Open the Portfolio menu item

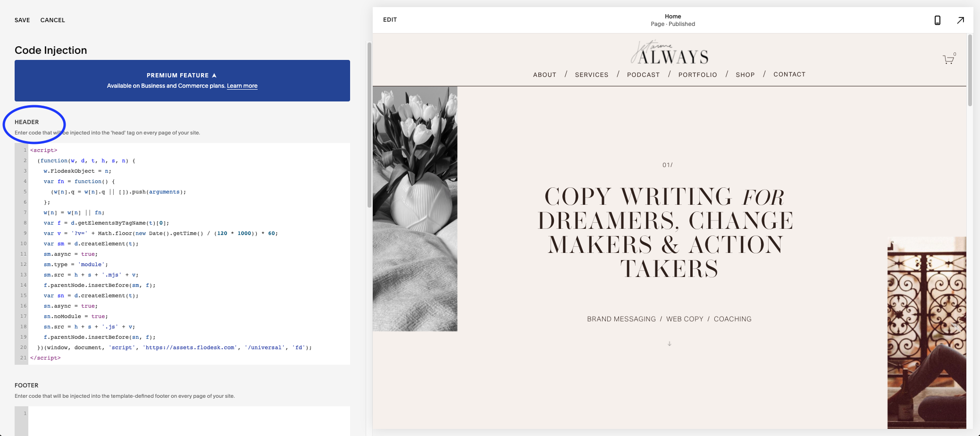tap(697, 75)
